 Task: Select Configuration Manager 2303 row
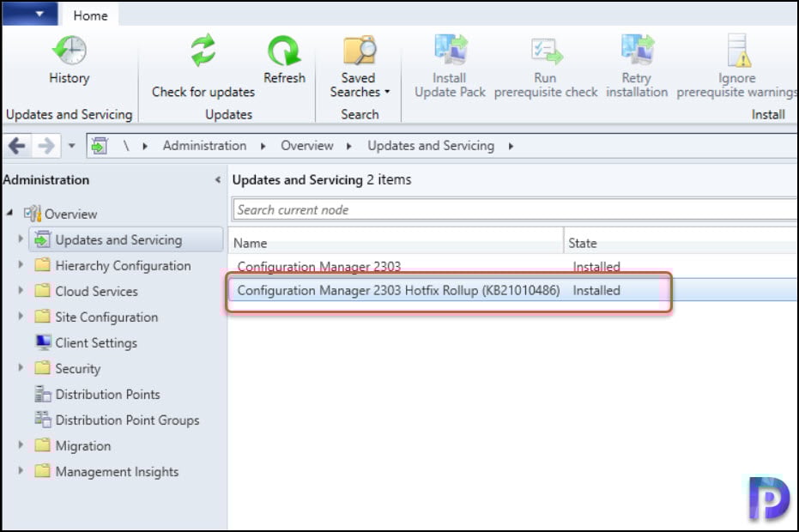pos(512,265)
